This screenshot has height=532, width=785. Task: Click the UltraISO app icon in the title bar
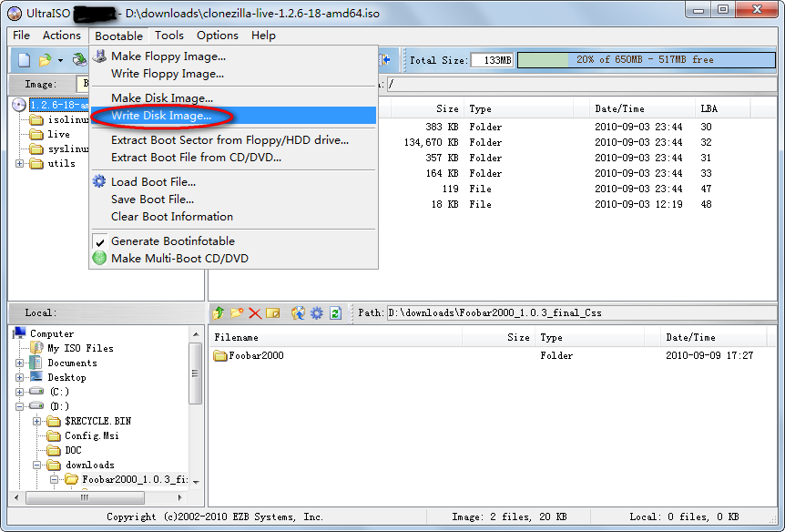15,13
